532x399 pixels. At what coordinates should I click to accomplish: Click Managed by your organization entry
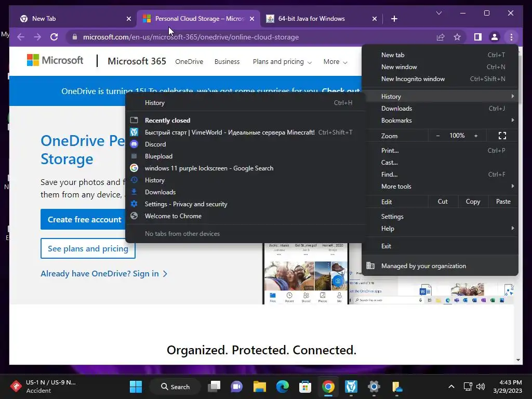pyautogui.click(x=440, y=266)
